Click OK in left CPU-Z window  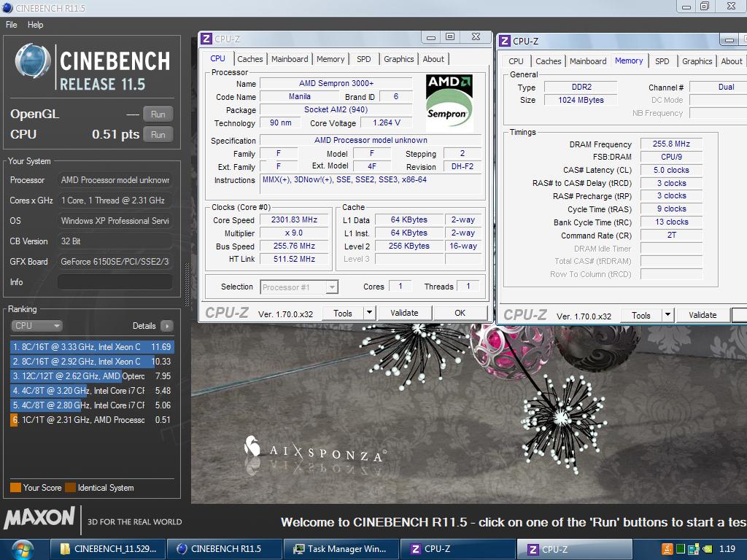pyautogui.click(x=460, y=313)
